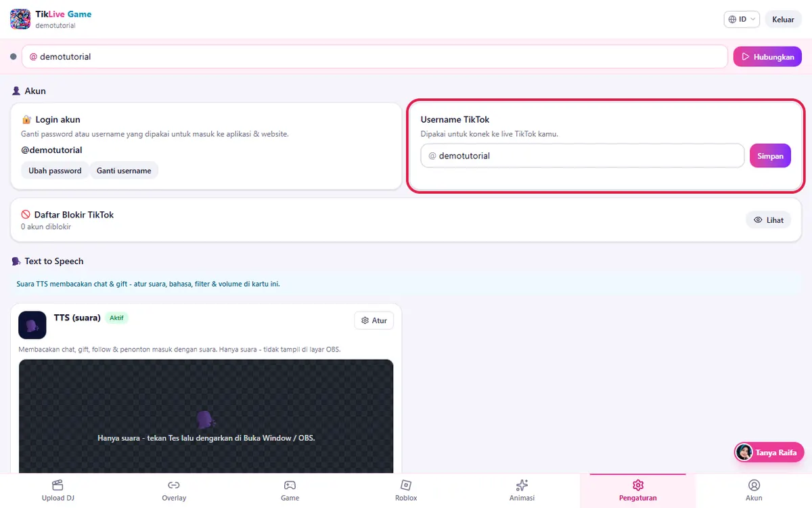The image size is (812, 508).
Task: Click the grey connection status dot
Action: tap(14, 57)
